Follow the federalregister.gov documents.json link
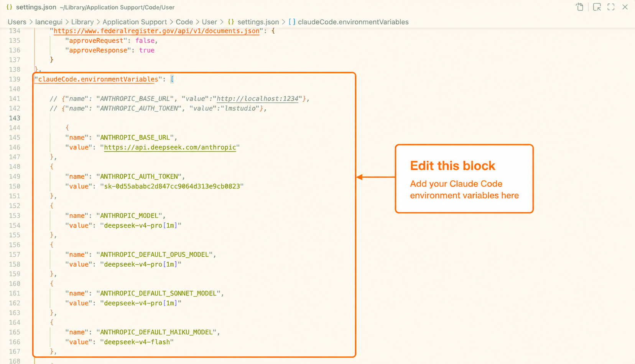635x364 pixels. coord(156,31)
